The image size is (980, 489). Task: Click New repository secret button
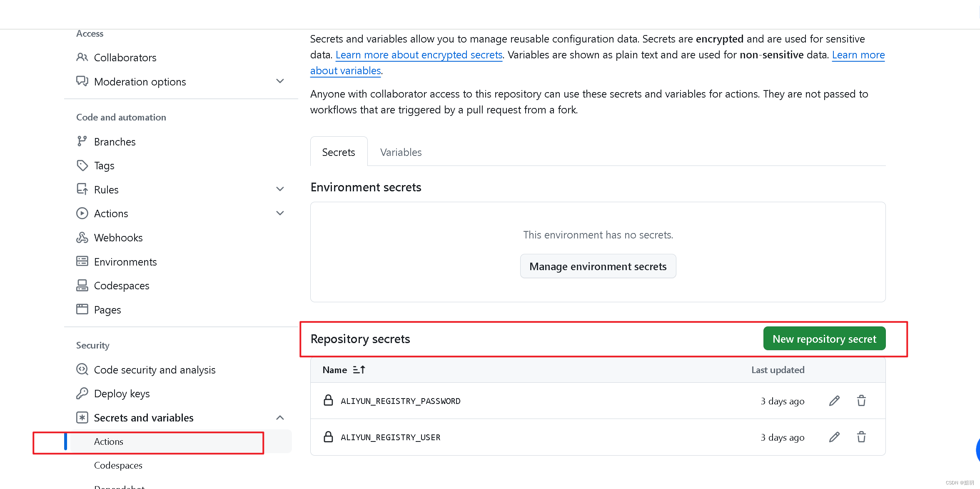point(824,339)
